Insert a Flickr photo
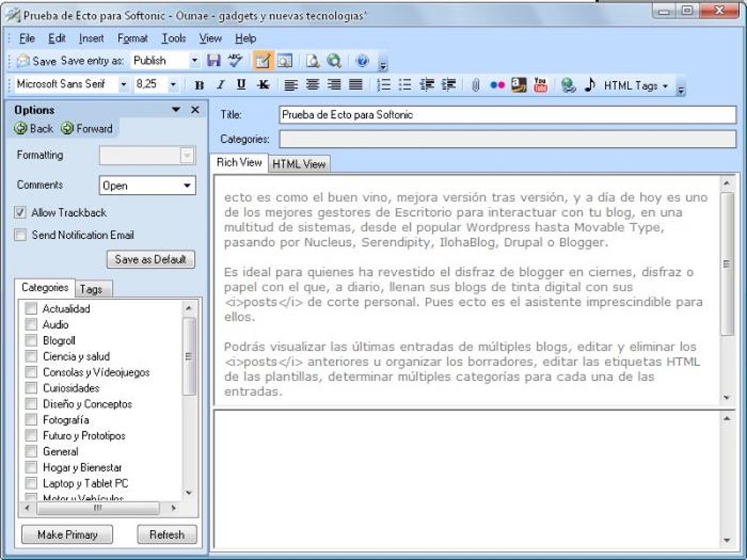Viewport: 747px width, 560px height. click(497, 85)
